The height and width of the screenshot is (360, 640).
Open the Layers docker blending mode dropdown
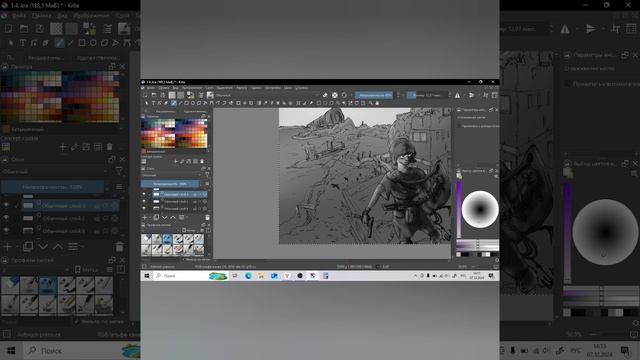pos(171,175)
